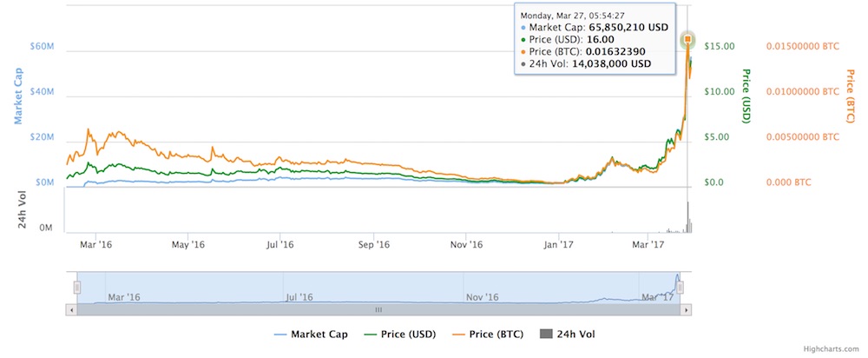Screen dimensions: 868x358
Task: Click the Jan '17 x-axis label
Action: pyautogui.click(x=559, y=243)
